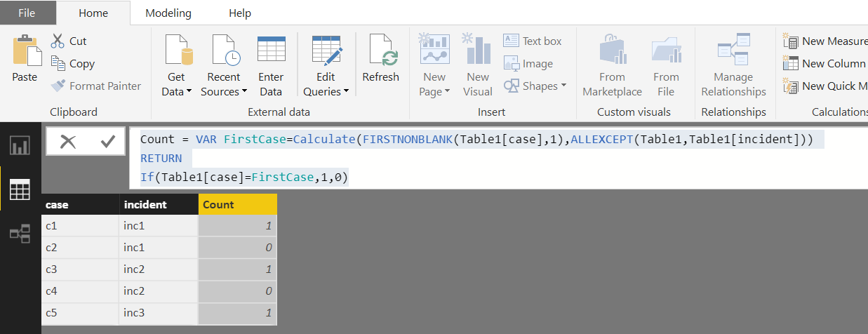Screen dimensions: 868x334
Task: Open the Get Data icon
Action: tap(178, 50)
